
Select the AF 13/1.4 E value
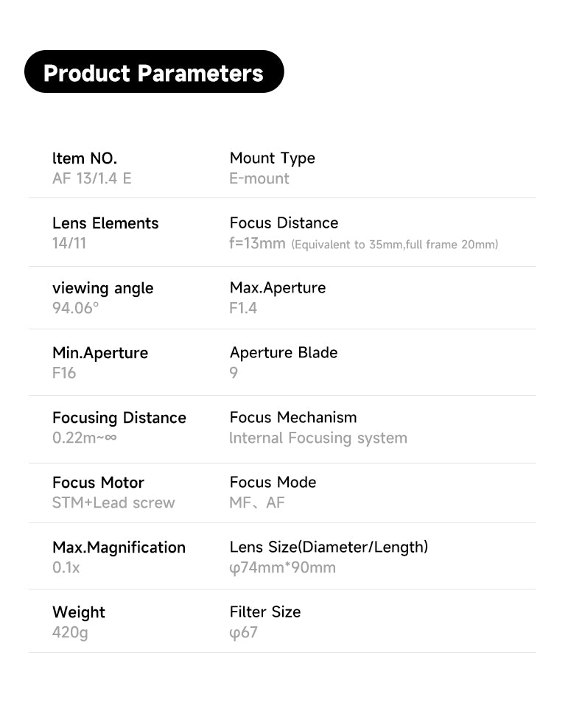(x=92, y=178)
